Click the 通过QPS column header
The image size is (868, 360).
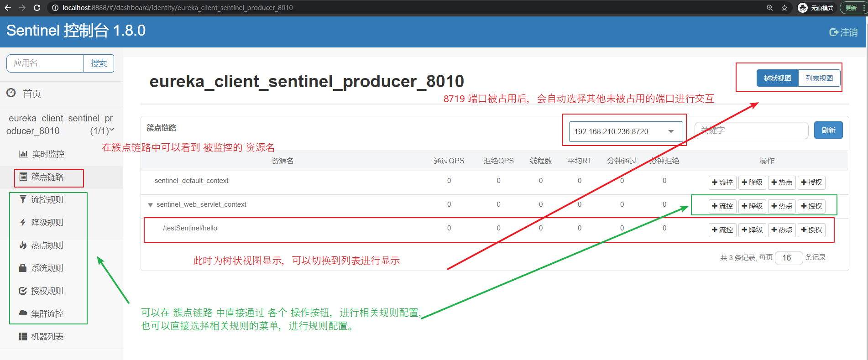(449, 161)
